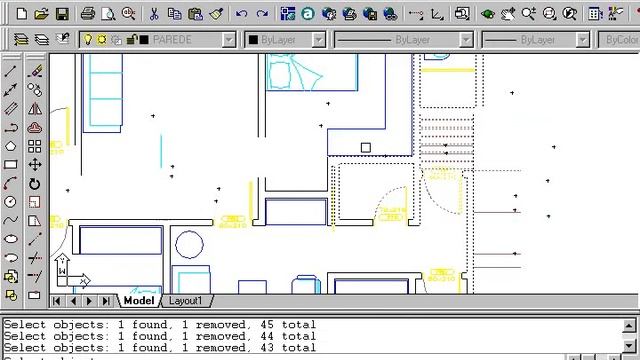Select the Polyline tool

[x=11, y=127]
